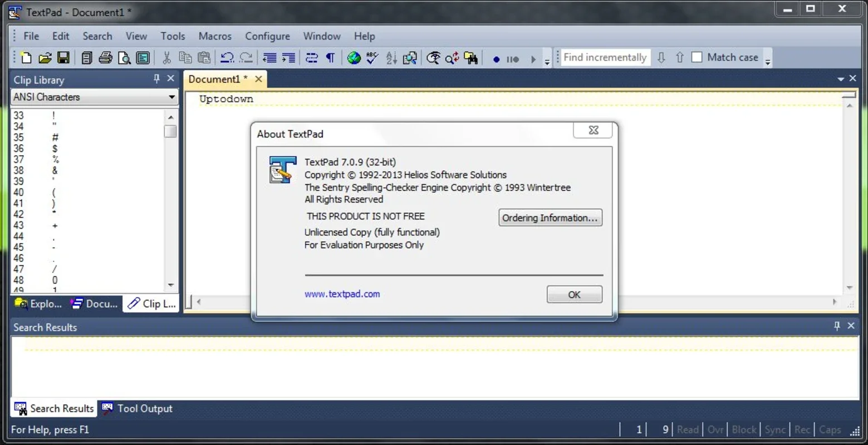Screen dimensions: 868x445
Task: Switch to the Explorer panel tab
Action: (38, 304)
